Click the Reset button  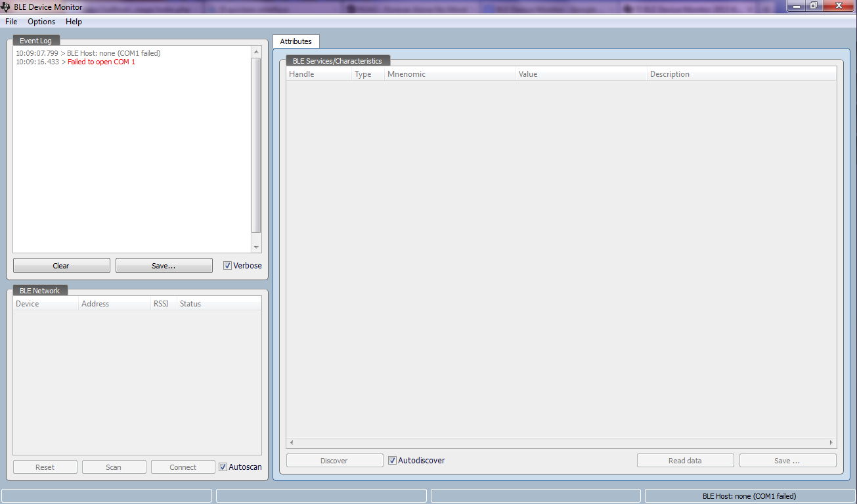[45, 467]
